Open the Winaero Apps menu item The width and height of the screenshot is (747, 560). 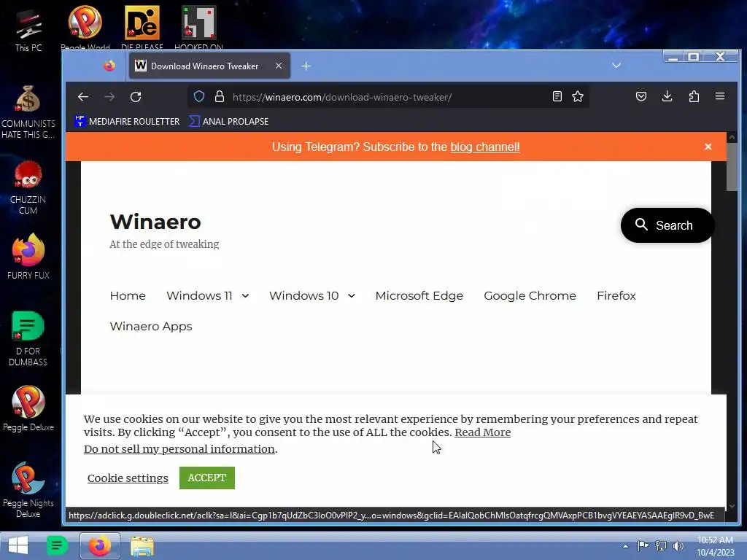tap(151, 327)
